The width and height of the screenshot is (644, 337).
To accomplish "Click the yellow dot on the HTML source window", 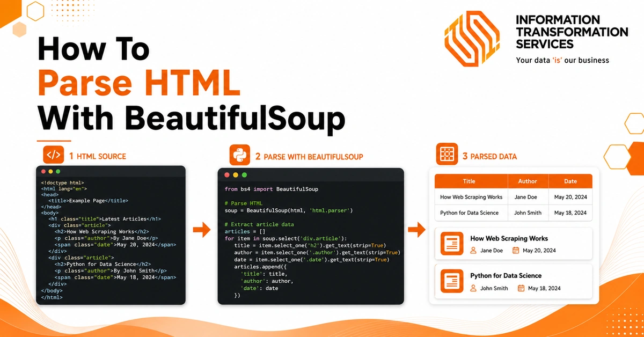I will pyautogui.click(x=50, y=172).
